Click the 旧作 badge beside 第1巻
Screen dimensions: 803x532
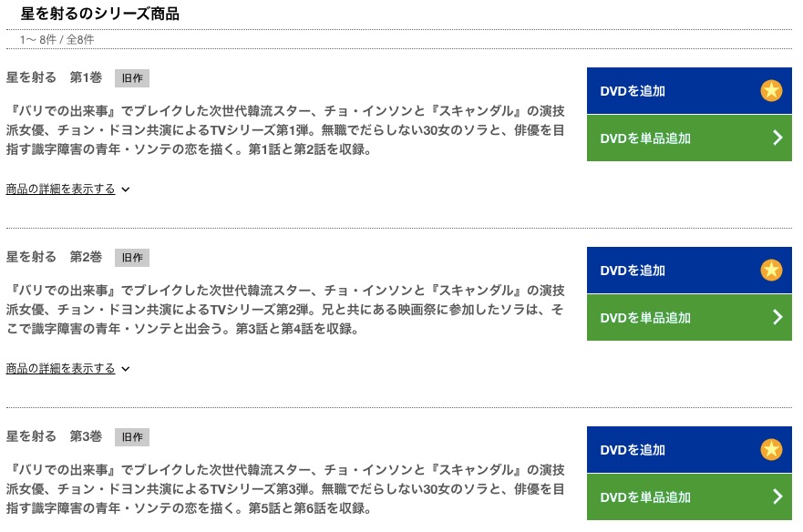[132, 78]
